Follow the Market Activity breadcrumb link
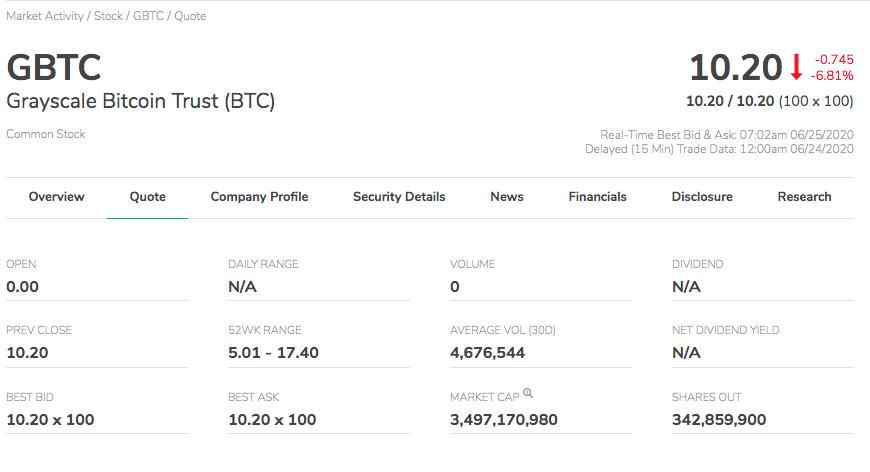This screenshot has width=870, height=472. tap(45, 16)
